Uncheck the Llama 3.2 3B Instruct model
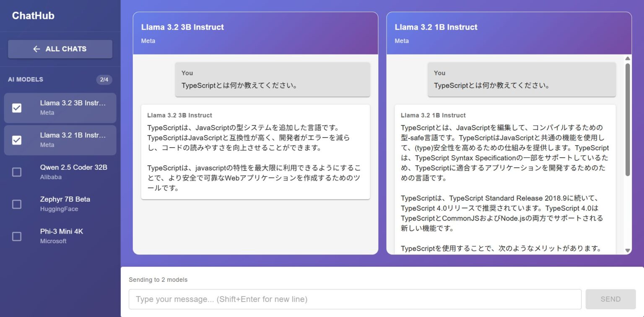 [x=17, y=108]
